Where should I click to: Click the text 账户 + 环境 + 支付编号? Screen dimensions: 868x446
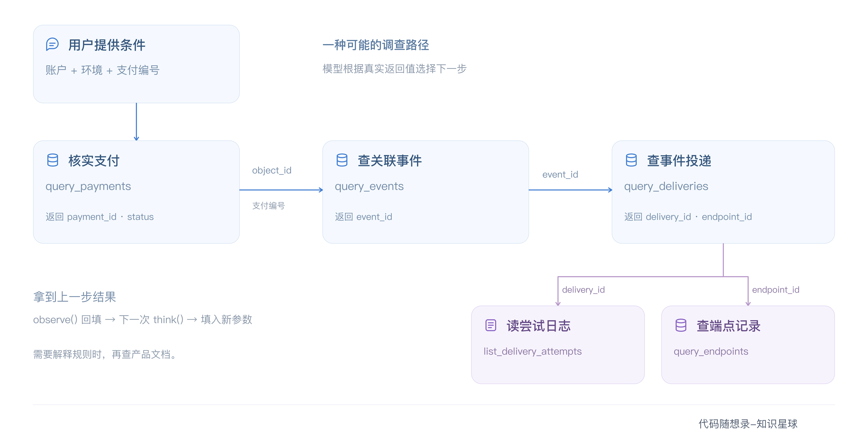(102, 70)
